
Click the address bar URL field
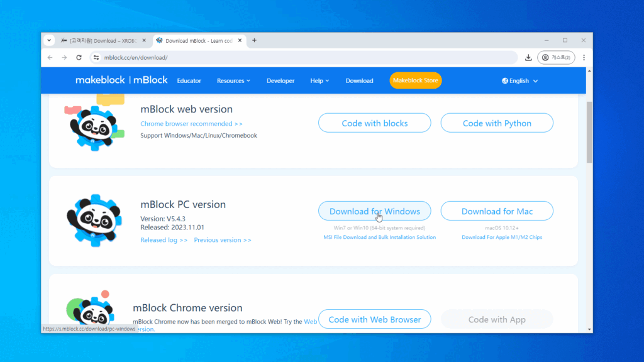point(302,57)
